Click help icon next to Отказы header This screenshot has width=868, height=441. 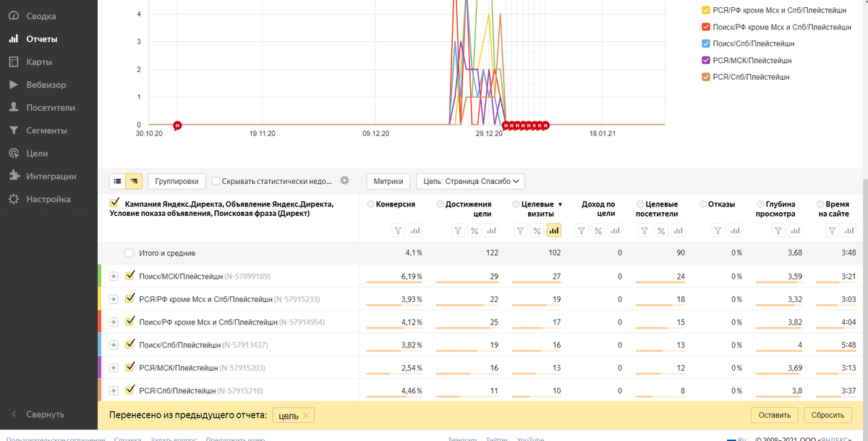tap(703, 204)
